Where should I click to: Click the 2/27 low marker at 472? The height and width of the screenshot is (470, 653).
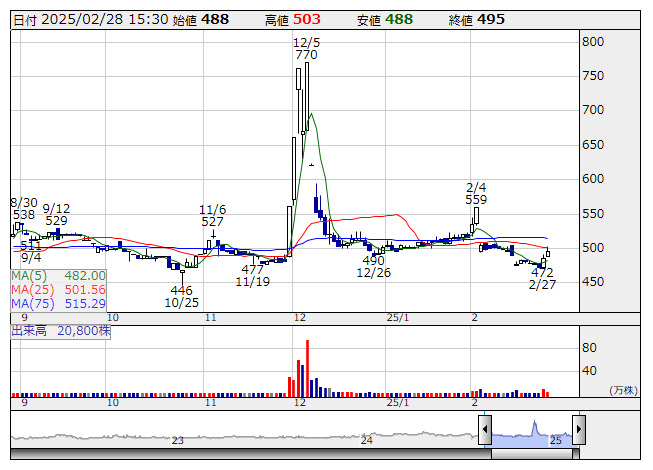(x=542, y=278)
